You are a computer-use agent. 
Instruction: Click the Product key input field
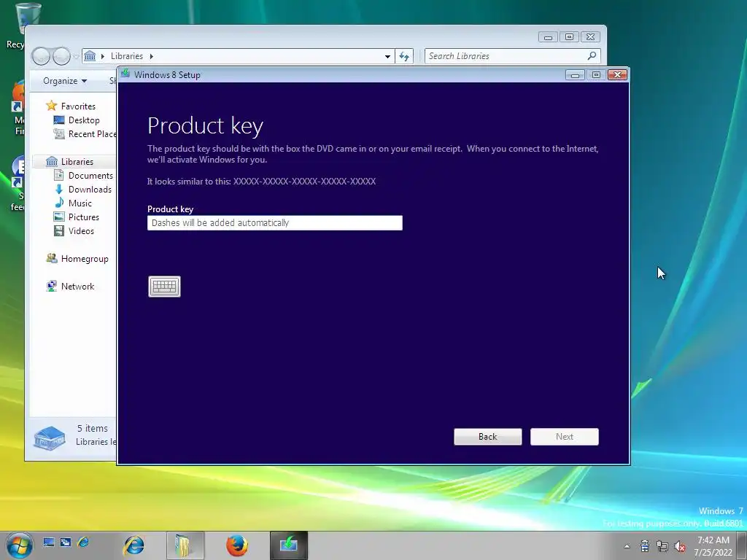(x=275, y=223)
